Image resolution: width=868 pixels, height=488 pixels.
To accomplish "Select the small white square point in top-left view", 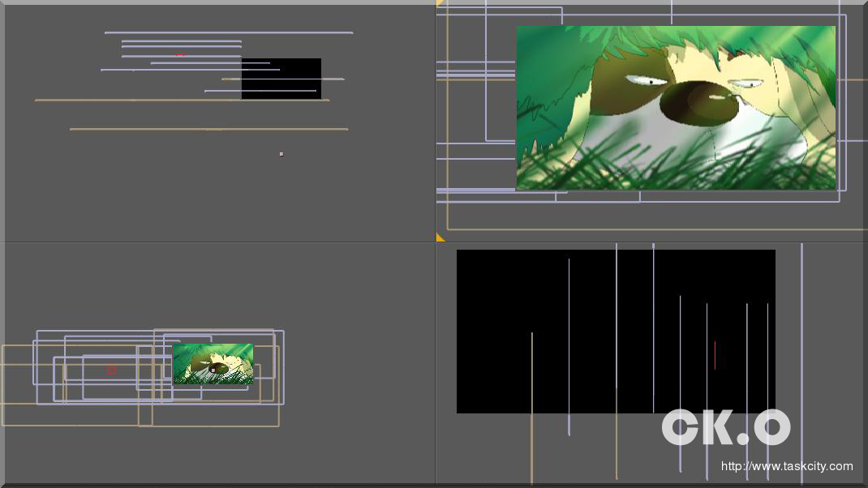I will [281, 153].
